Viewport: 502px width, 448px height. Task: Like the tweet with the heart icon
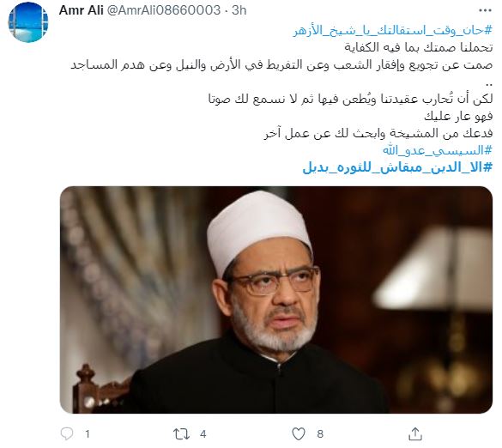coord(299,434)
